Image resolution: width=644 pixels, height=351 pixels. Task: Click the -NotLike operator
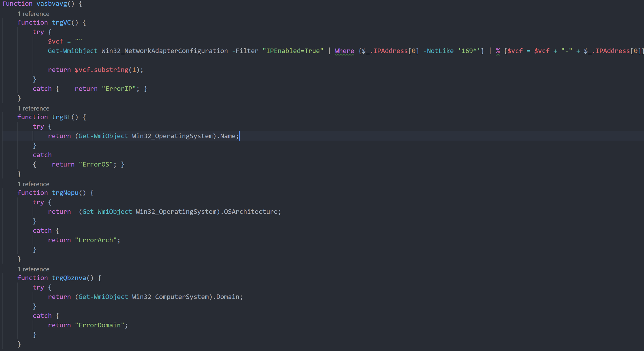(438, 51)
